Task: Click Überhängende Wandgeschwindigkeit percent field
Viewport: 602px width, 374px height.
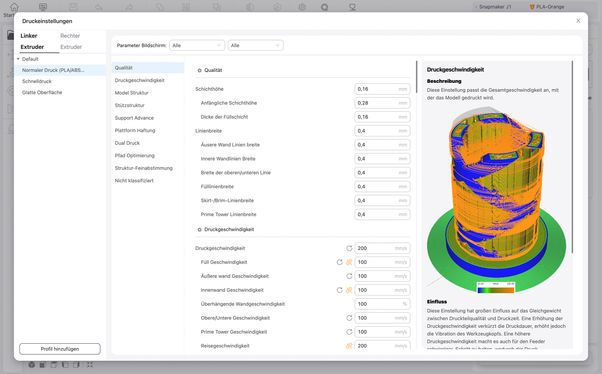Action: [x=382, y=304]
